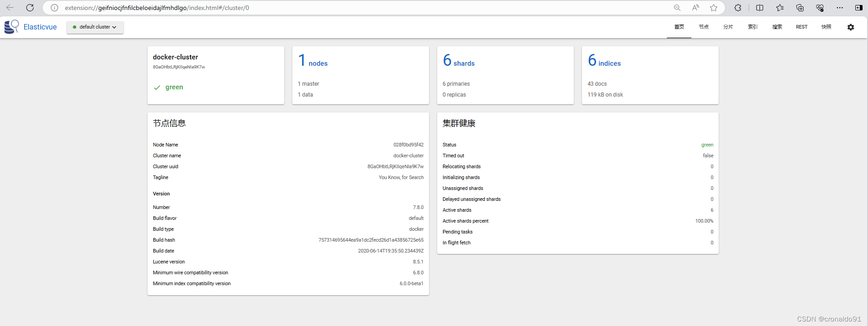This screenshot has height=326, width=868.
Task: Click the 节点信息 panel heading
Action: [169, 123]
